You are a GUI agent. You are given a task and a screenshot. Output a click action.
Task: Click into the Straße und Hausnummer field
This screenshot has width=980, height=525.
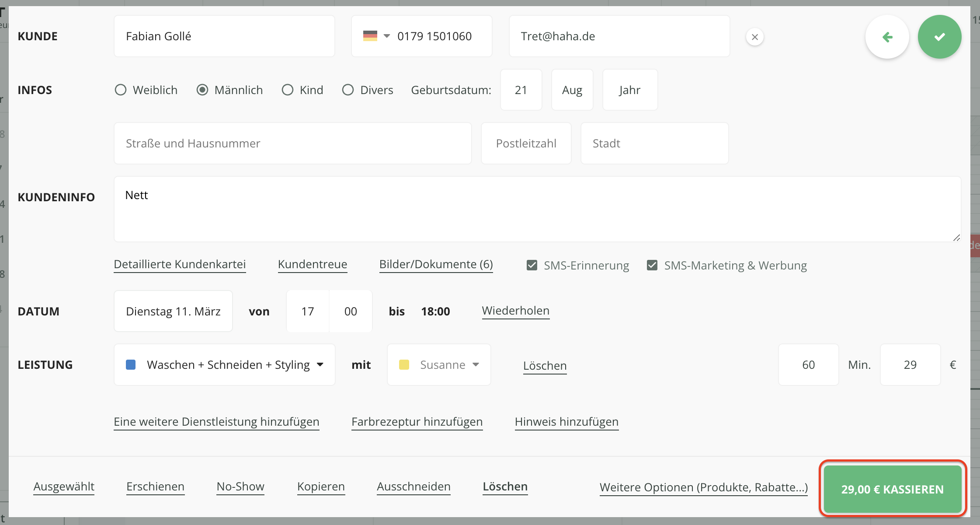(292, 143)
